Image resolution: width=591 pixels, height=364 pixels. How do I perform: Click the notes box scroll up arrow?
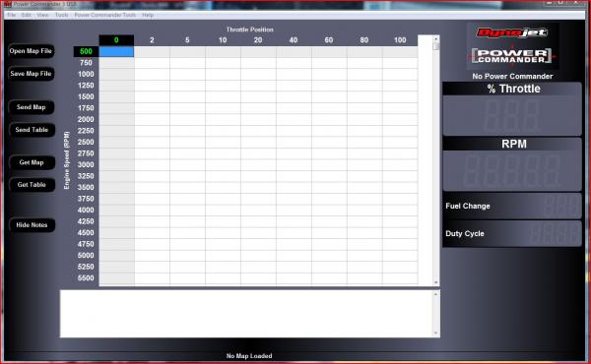435,294
